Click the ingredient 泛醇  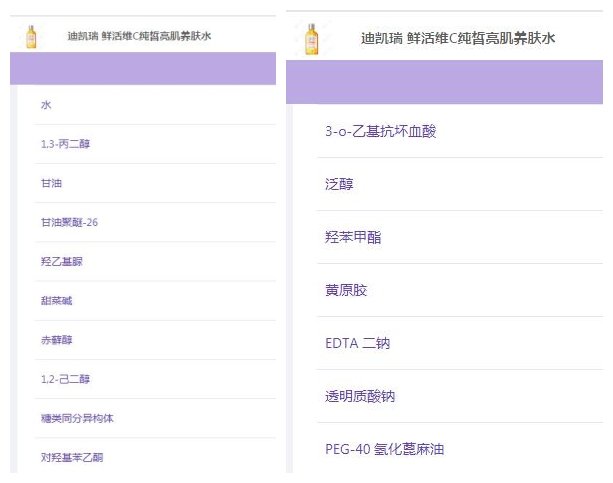[x=339, y=184]
